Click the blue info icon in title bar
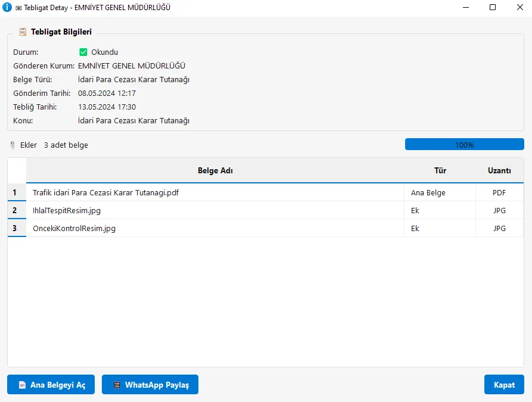Image resolution: width=532 pixels, height=402 pixels. pyautogui.click(x=7, y=7)
